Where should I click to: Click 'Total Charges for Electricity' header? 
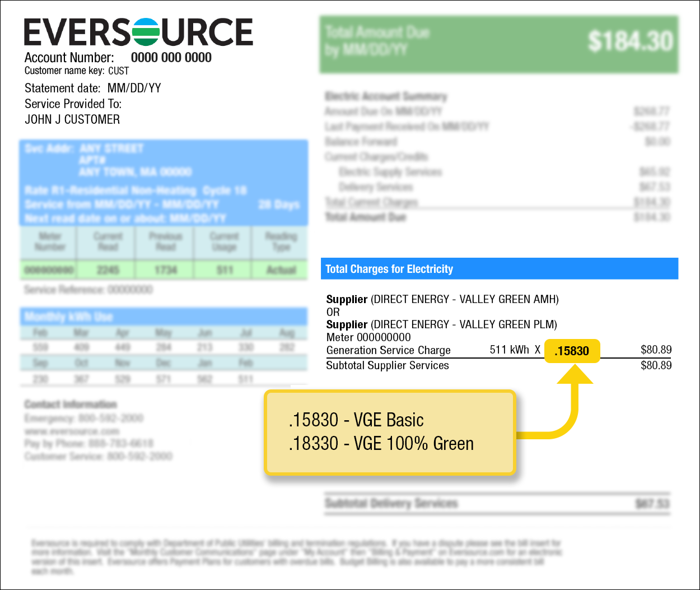coord(500,269)
